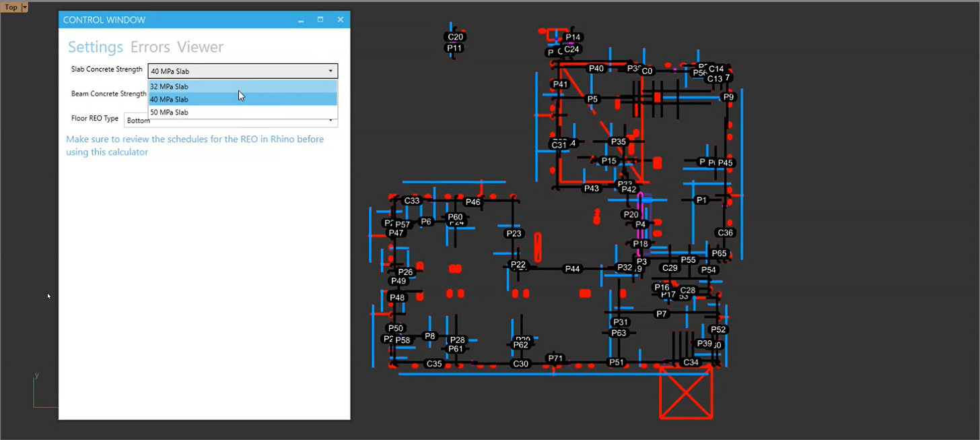Select the P1 tag in viewport
This screenshot has width=980, height=440.
(x=702, y=200)
